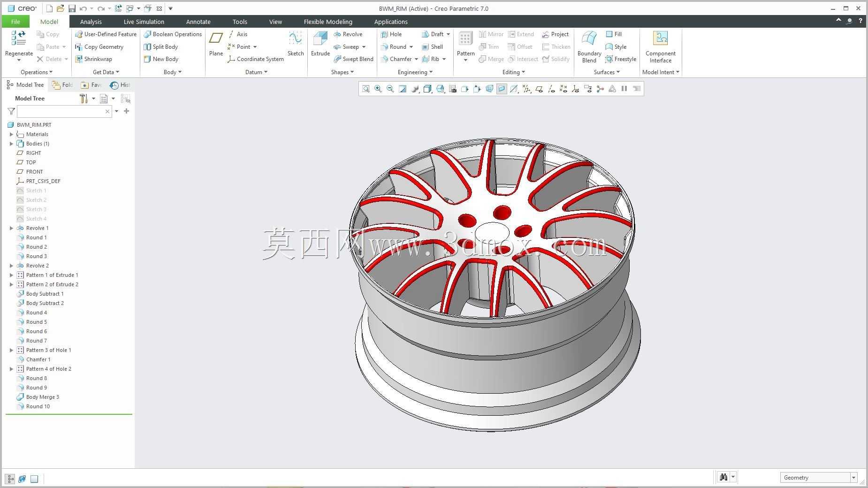Click the New file icon
The width and height of the screenshot is (868, 488).
[x=49, y=8]
